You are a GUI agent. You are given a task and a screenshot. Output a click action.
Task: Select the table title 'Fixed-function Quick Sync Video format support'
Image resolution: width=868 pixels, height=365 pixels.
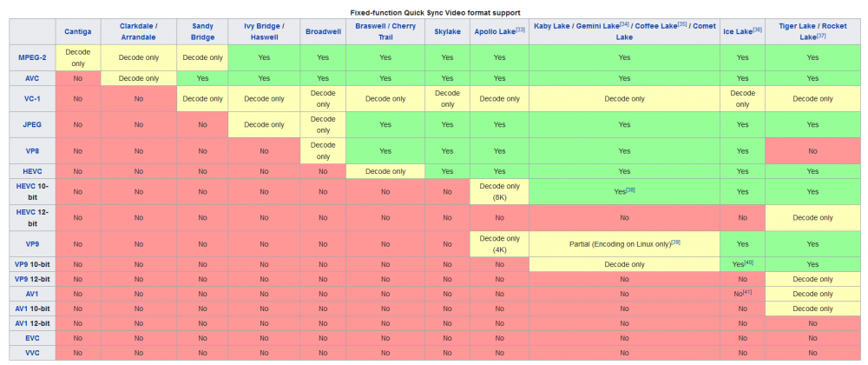(x=435, y=12)
